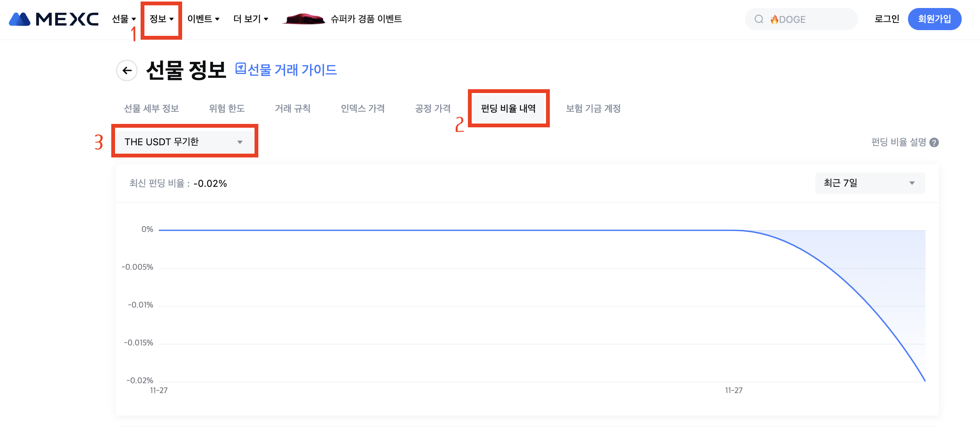Screen dimensions: 980x427
Task: Click the futures trading guide icon
Action: [240, 69]
